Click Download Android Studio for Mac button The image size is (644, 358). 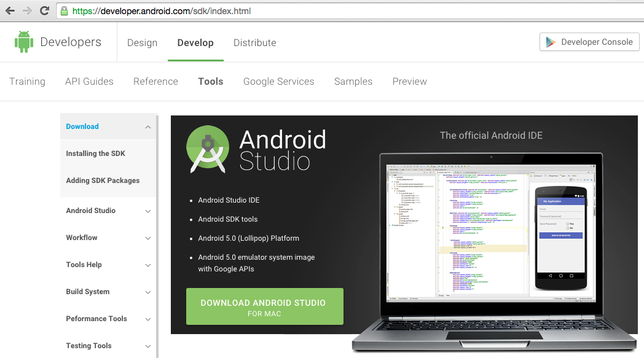click(264, 306)
